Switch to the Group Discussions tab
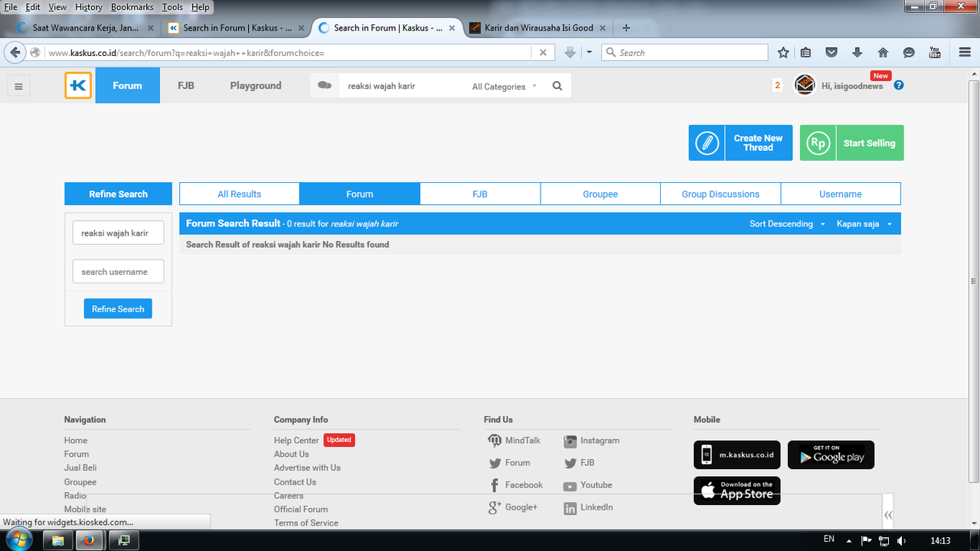980x551 pixels. click(x=720, y=194)
